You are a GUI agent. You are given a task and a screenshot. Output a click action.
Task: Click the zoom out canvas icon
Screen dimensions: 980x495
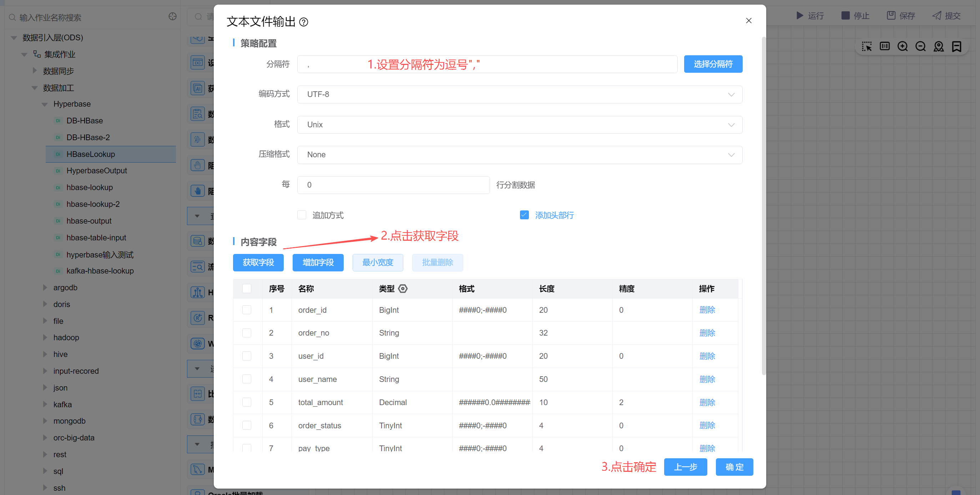[920, 46]
